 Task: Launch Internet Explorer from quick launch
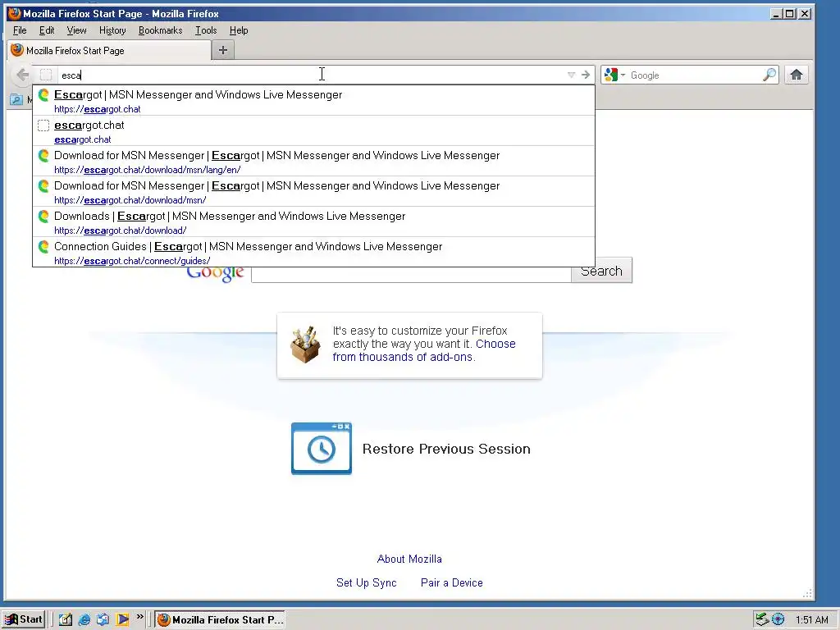tap(84, 619)
